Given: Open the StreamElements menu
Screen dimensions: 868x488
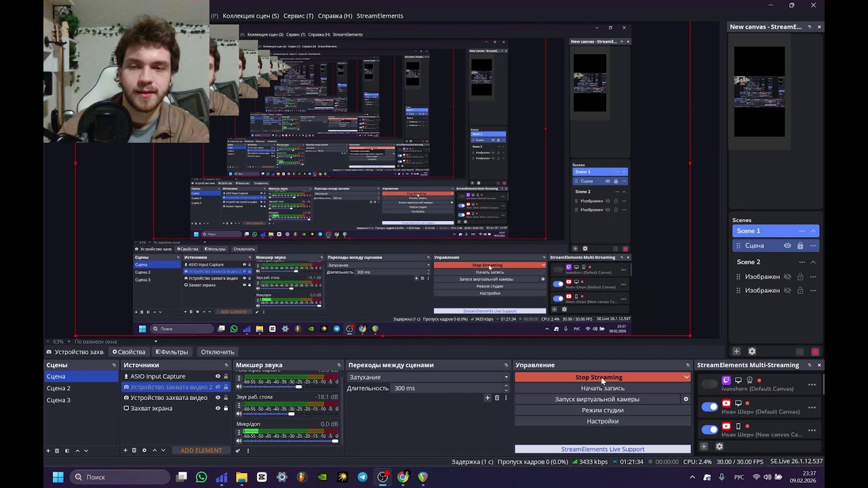Looking at the screenshot, I should coord(380,16).
